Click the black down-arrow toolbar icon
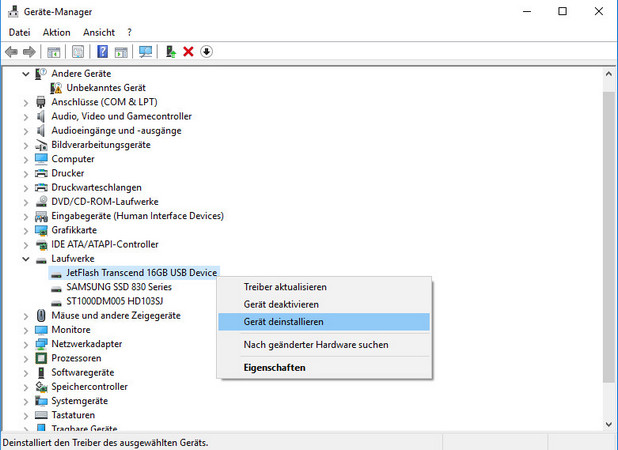The width and height of the screenshot is (618, 450). (x=207, y=52)
